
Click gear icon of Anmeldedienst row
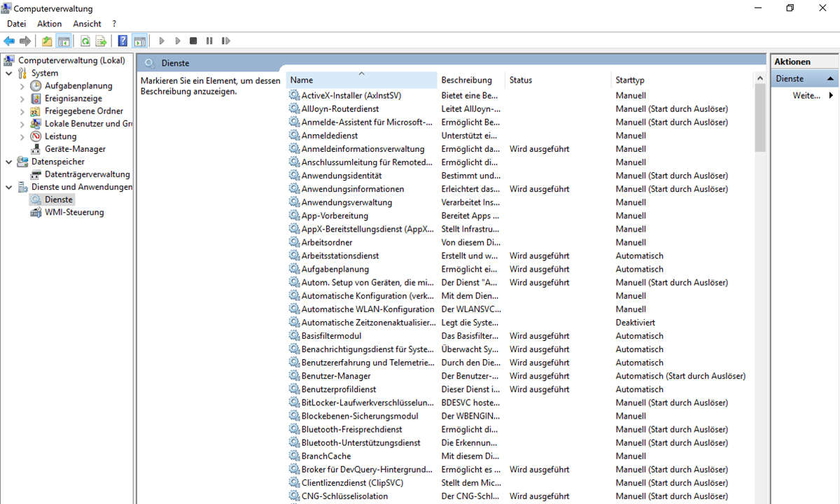[294, 135]
